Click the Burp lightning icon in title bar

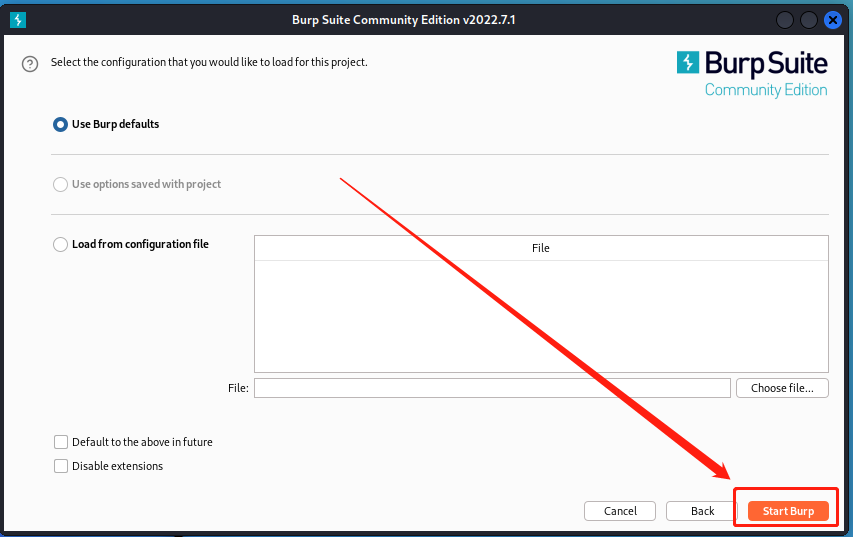coord(18,20)
